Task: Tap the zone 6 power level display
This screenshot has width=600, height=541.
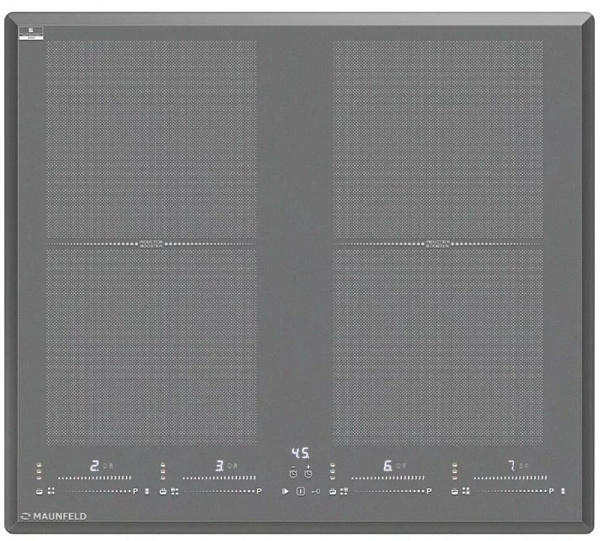Action: (387, 465)
